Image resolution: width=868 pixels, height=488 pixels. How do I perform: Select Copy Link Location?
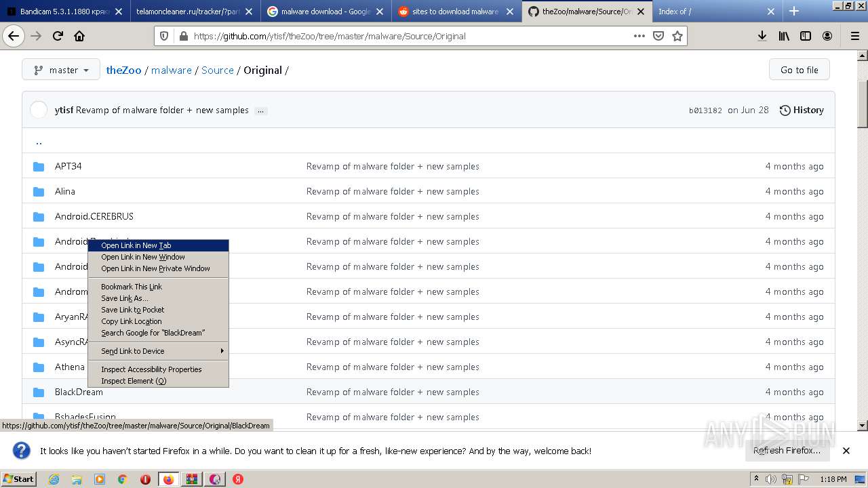(x=158, y=321)
